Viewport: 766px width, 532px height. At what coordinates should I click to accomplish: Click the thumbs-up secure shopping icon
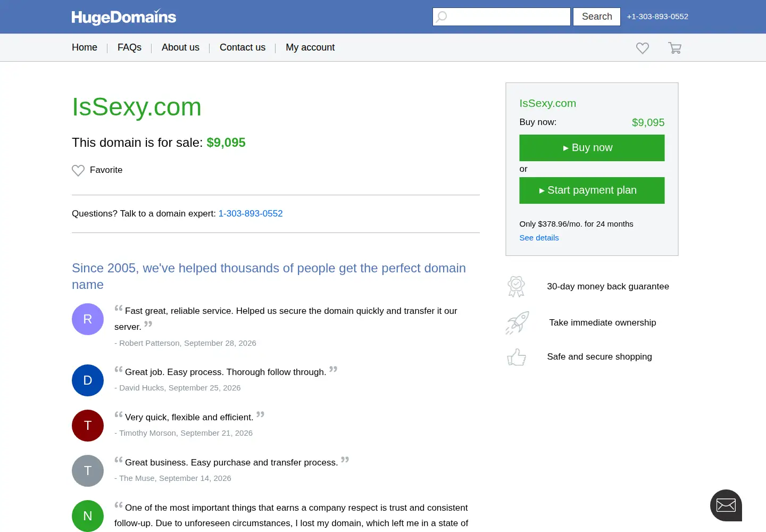[x=517, y=357]
